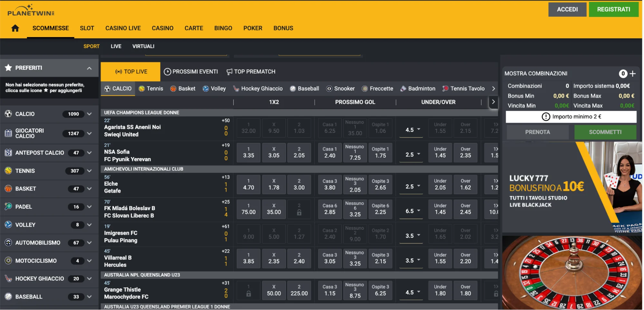This screenshot has width=644, height=310.
Task: Select draw odds 2.35 for Villarreal B
Action: click(x=274, y=258)
